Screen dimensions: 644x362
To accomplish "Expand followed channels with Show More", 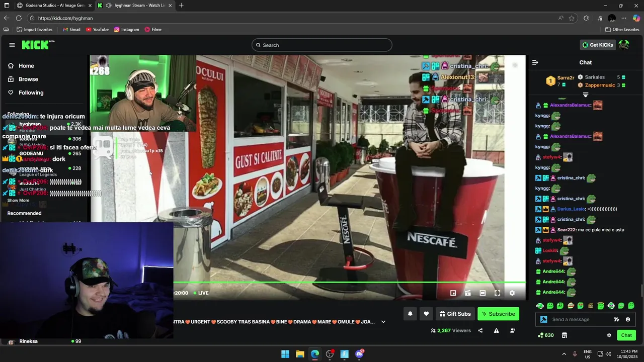I will click(18, 200).
